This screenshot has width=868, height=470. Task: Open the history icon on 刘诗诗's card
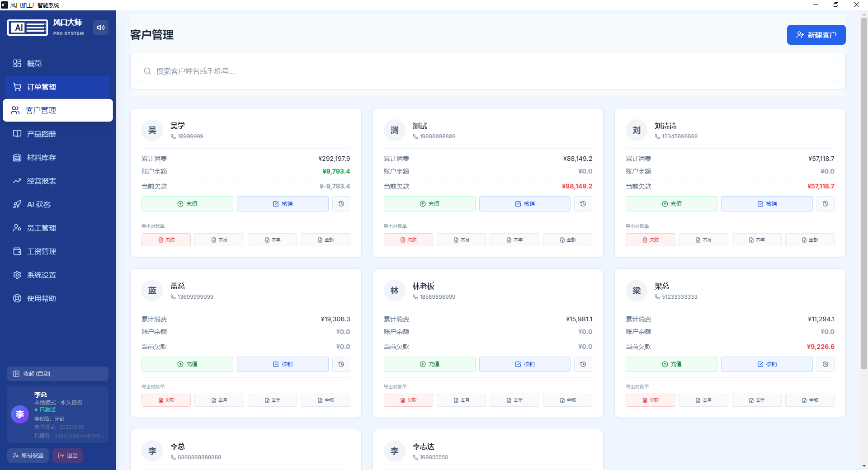point(826,204)
